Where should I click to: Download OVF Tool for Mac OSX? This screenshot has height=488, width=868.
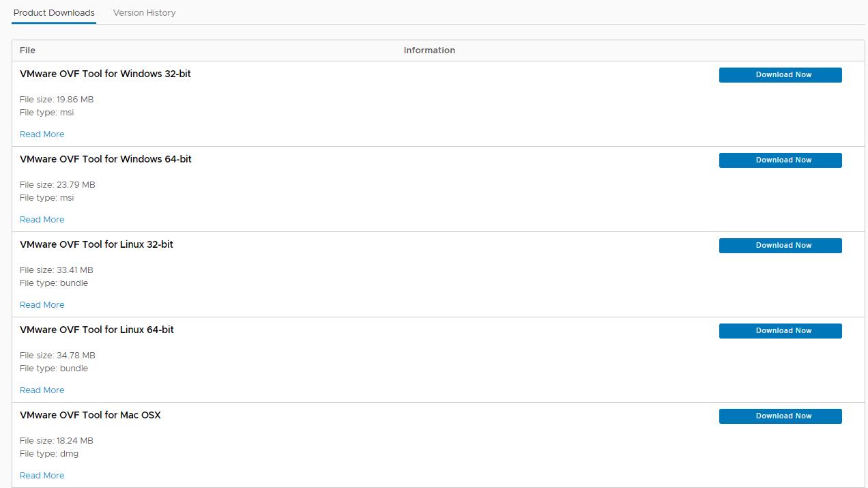(x=780, y=416)
